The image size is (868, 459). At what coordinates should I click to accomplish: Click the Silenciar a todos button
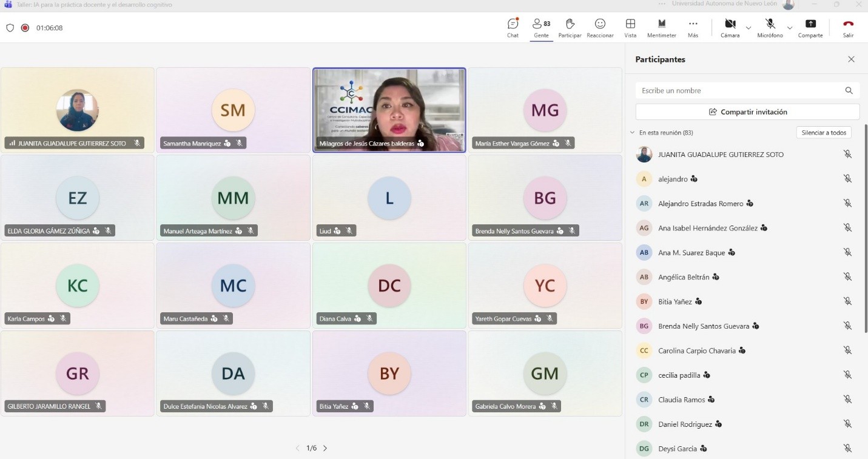(823, 133)
